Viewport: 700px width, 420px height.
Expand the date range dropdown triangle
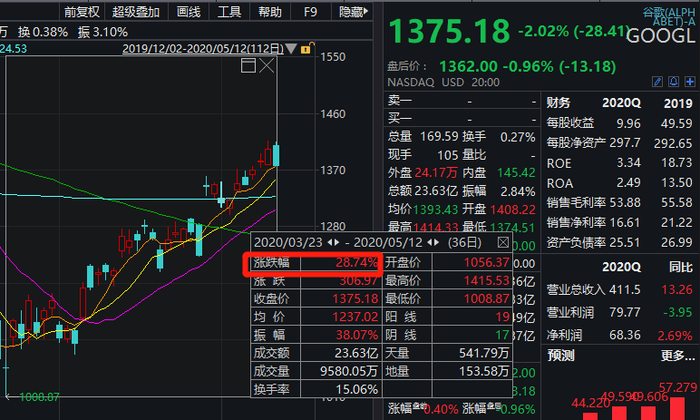[291, 48]
